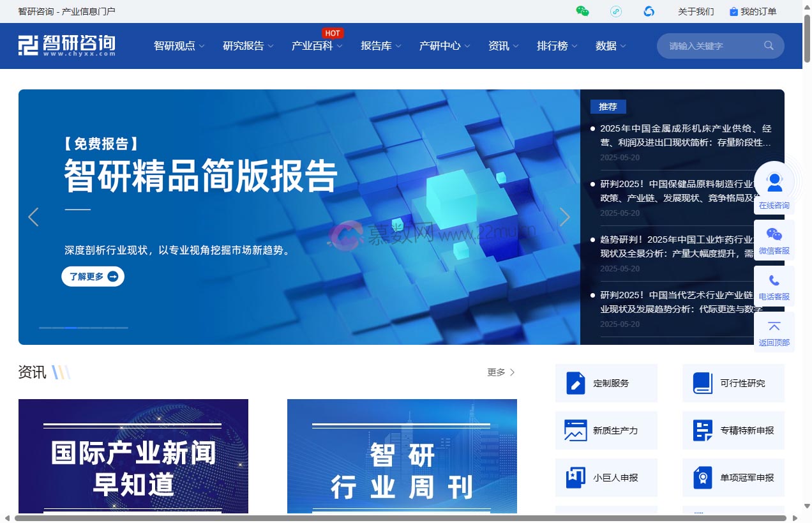Click the back-to-top (返回顶部) icon

coord(774,327)
